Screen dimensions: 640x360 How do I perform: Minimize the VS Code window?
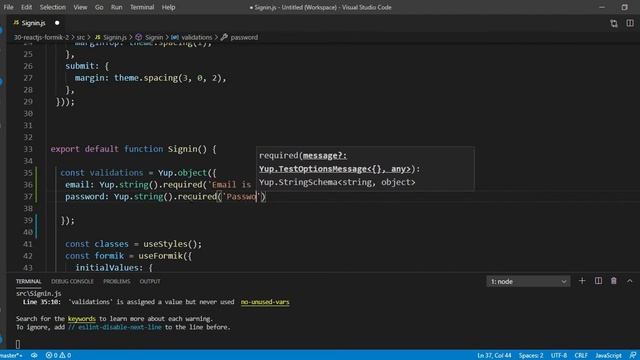click(602, 7)
